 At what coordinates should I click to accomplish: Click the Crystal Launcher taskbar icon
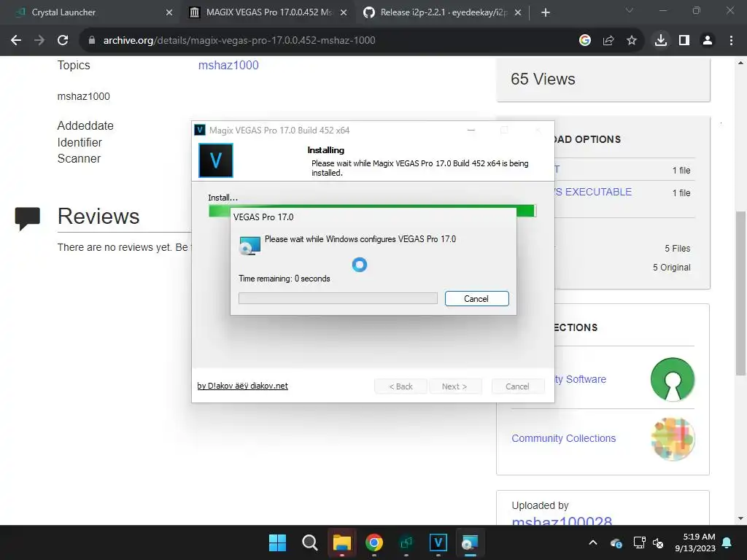[x=406, y=542]
